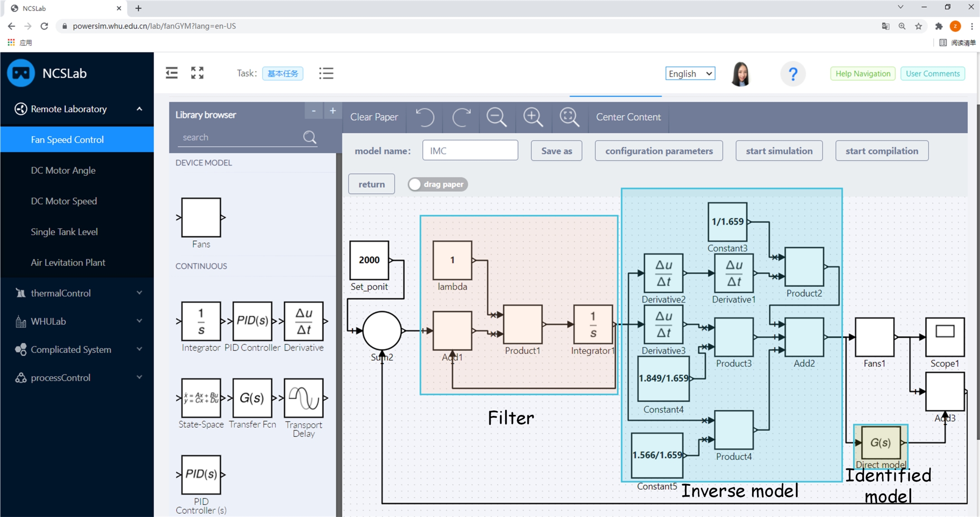Image resolution: width=980 pixels, height=517 pixels.
Task: Open the task list icon
Action: [x=326, y=73]
